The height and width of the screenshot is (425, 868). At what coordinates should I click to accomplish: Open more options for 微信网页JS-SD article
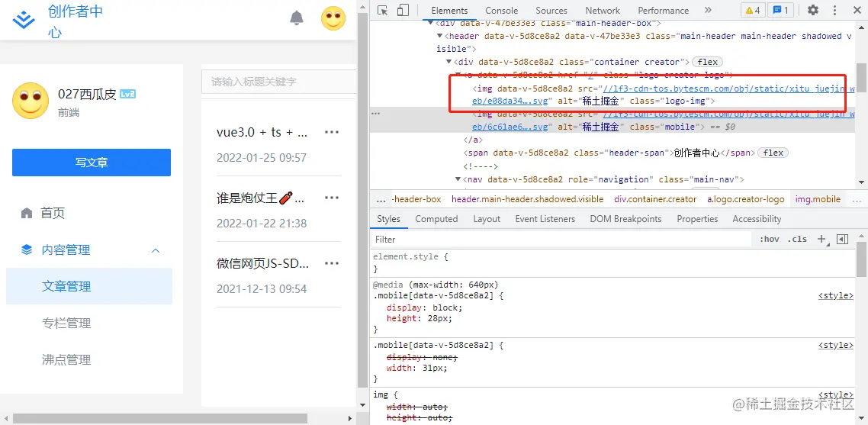(x=332, y=263)
